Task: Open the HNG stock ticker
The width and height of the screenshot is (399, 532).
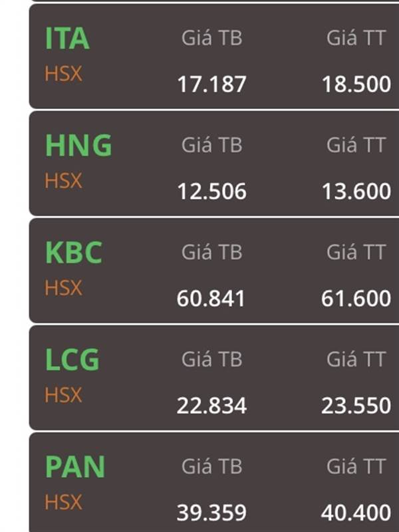Action: [78, 145]
